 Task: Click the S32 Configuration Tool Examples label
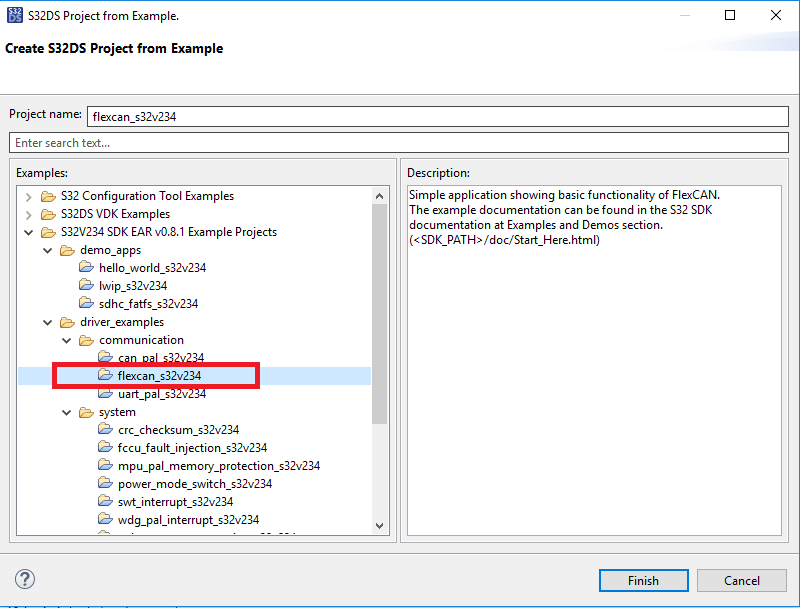tap(147, 196)
